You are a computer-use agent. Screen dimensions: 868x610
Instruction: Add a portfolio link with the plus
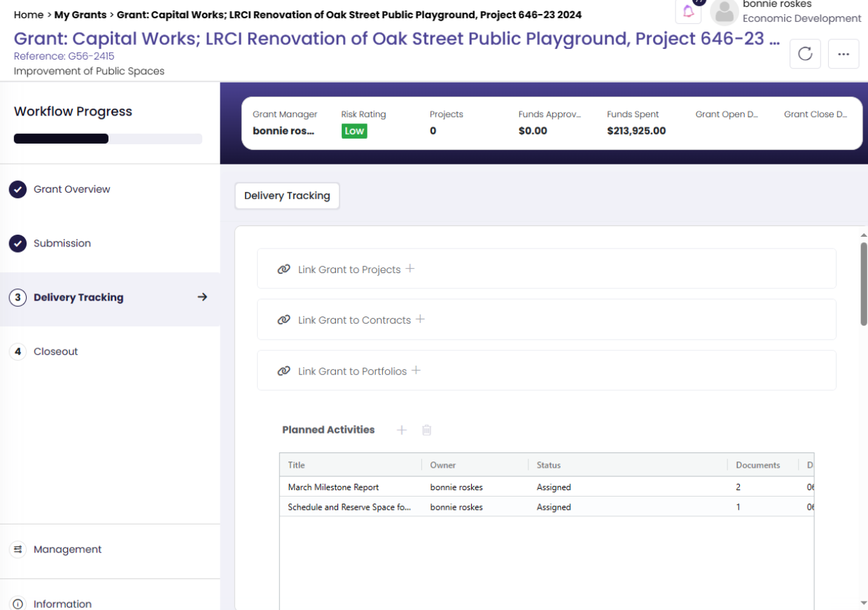tap(416, 370)
